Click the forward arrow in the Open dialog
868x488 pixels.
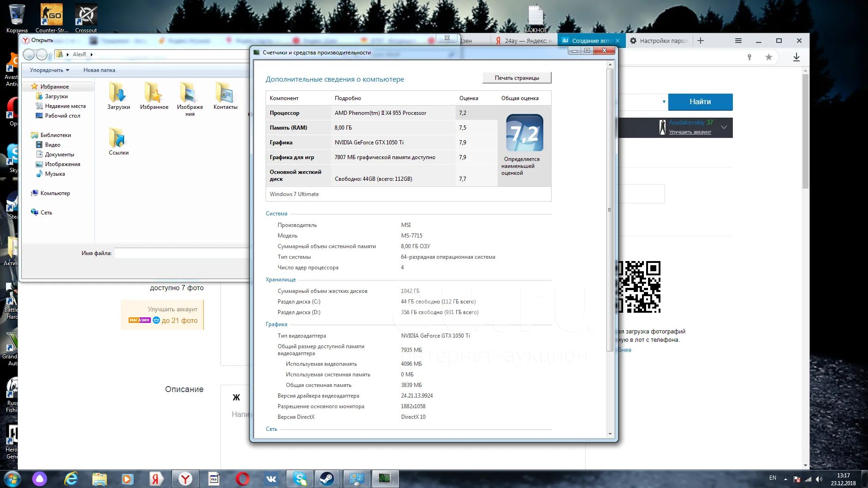point(42,54)
